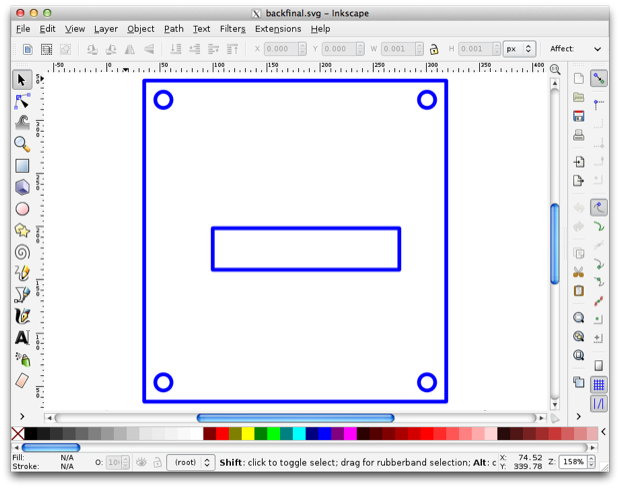Open the Edit menu

click(x=47, y=29)
